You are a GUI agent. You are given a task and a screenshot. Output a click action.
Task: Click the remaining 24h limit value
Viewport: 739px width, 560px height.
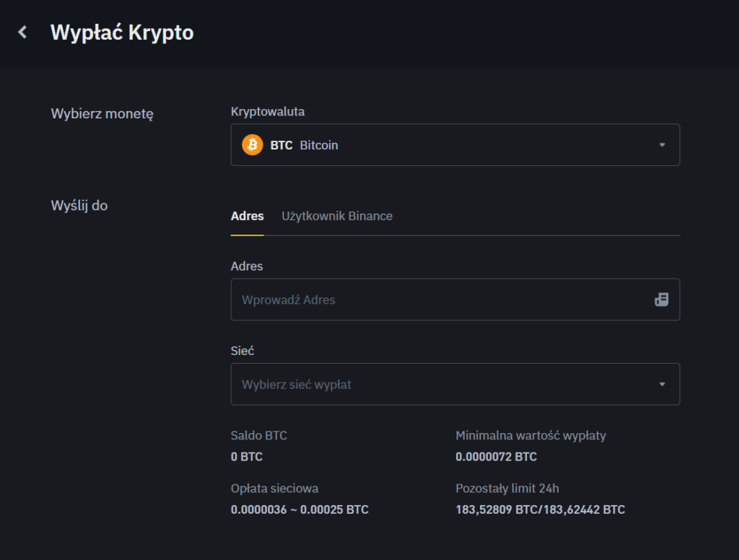coord(540,509)
